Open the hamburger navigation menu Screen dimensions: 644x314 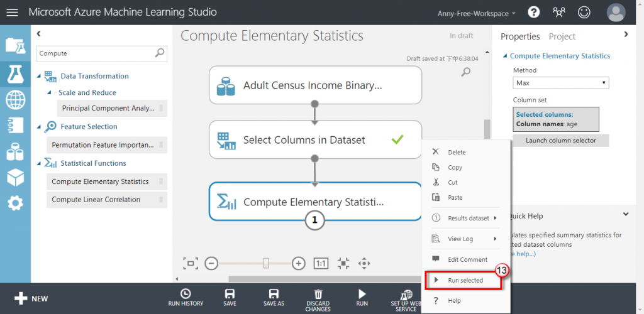click(13, 13)
